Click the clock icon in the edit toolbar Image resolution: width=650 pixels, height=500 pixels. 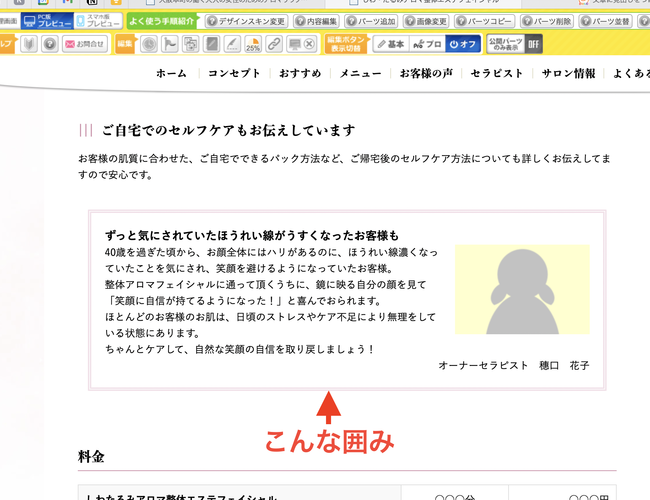click(149, 44)
